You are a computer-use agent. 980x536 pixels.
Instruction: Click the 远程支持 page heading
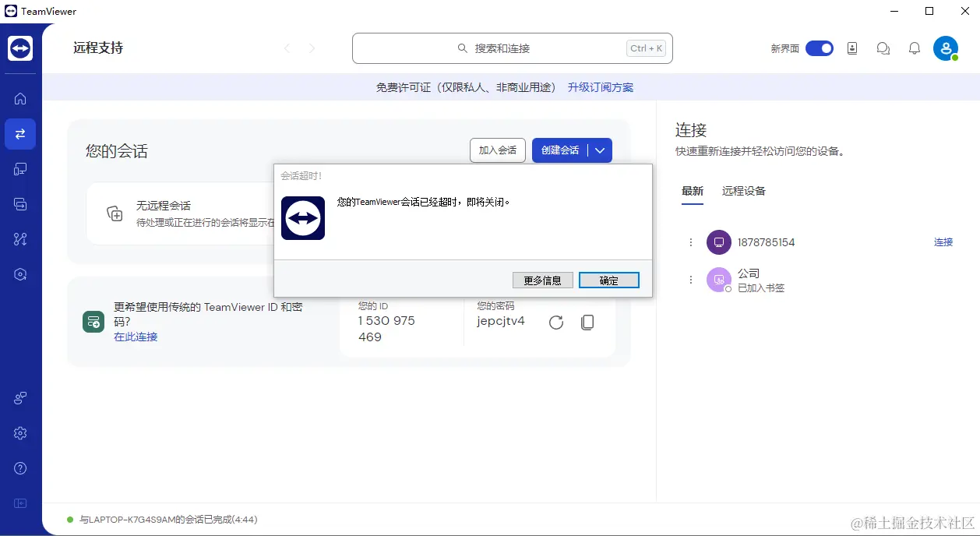[x=98, y=48]
